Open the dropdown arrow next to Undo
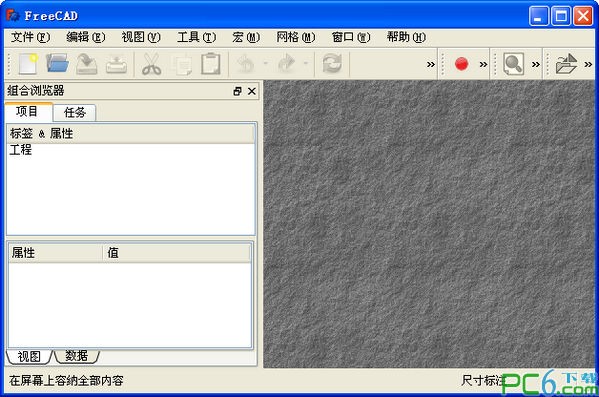Screen dimensions: 599x397 (x=266, y=63)
